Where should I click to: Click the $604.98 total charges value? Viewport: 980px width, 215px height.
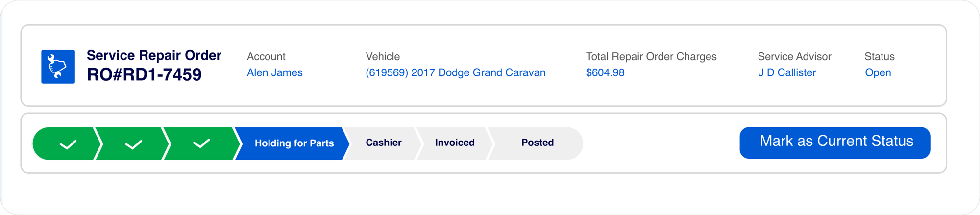605,72
